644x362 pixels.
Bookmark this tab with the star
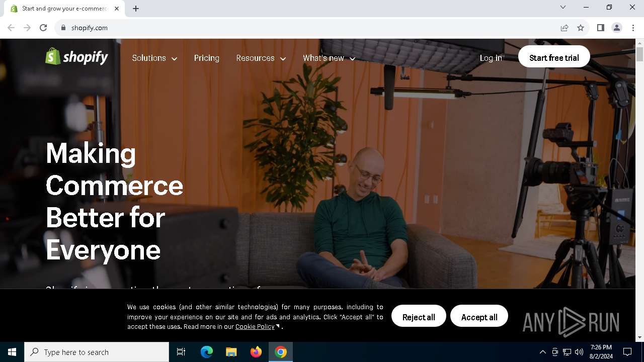tap(581, 28)
